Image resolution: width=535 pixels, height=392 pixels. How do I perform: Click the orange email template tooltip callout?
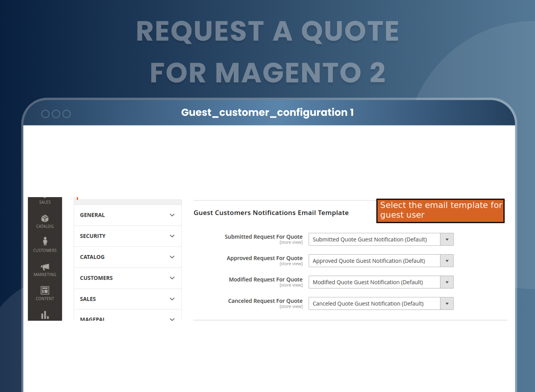pos(440,210)
